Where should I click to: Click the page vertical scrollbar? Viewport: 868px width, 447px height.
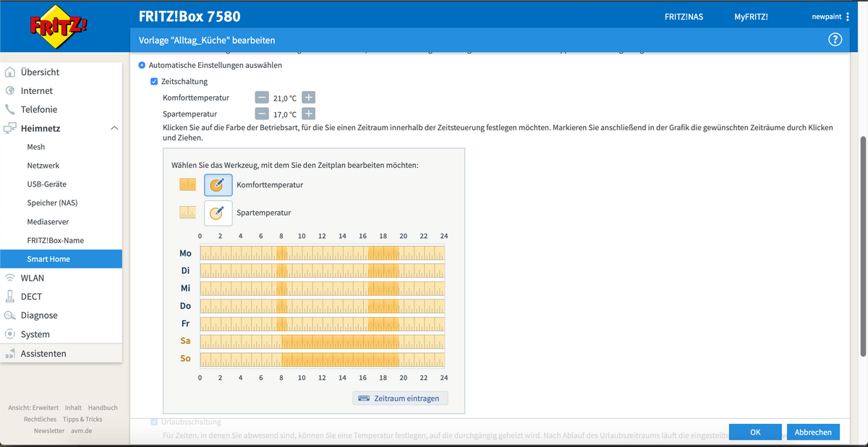(x=863, y=246)
